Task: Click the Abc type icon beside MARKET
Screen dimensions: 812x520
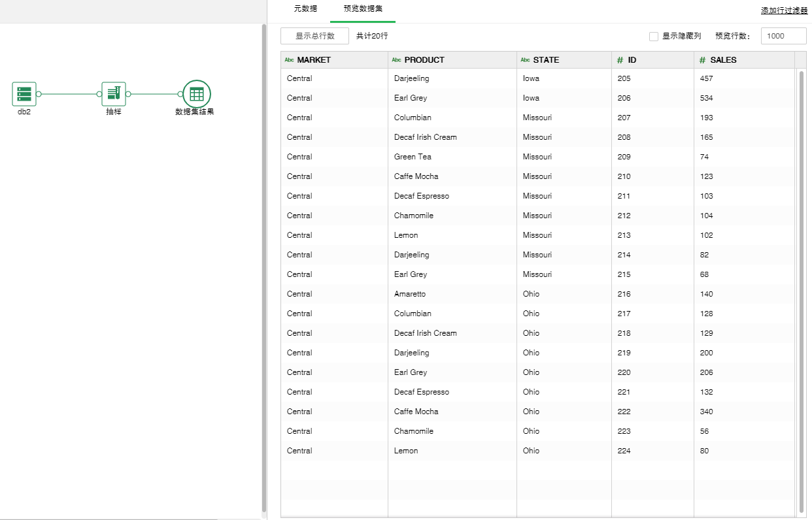Action: [289, 60]
